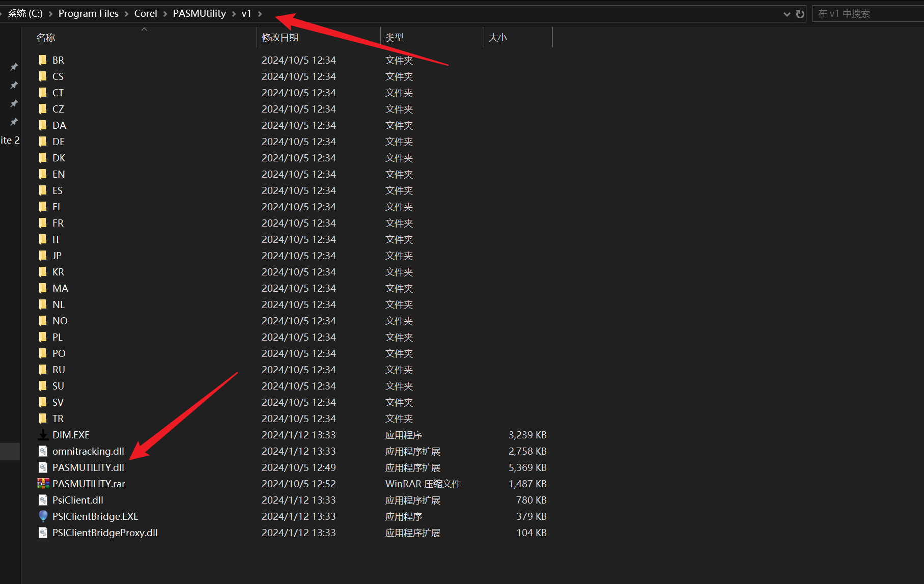Go to PASMUtility in the breadcrumb path
924x584 pixels.
pyautogui.click(x=199, y=14)
